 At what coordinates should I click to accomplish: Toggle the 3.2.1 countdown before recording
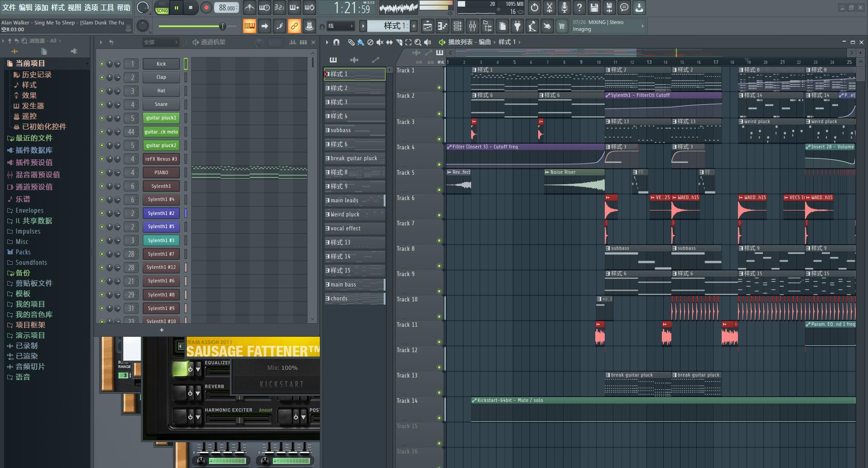point(280,8)
